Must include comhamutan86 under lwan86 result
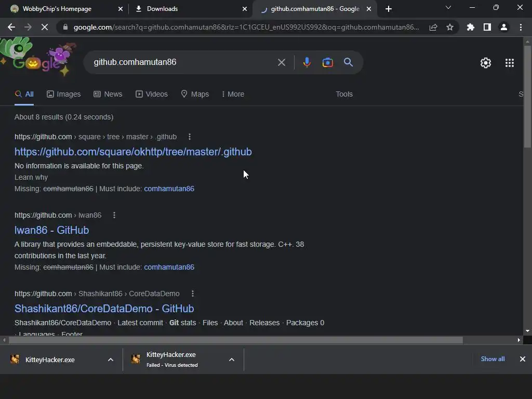 [x=169, y=267]
